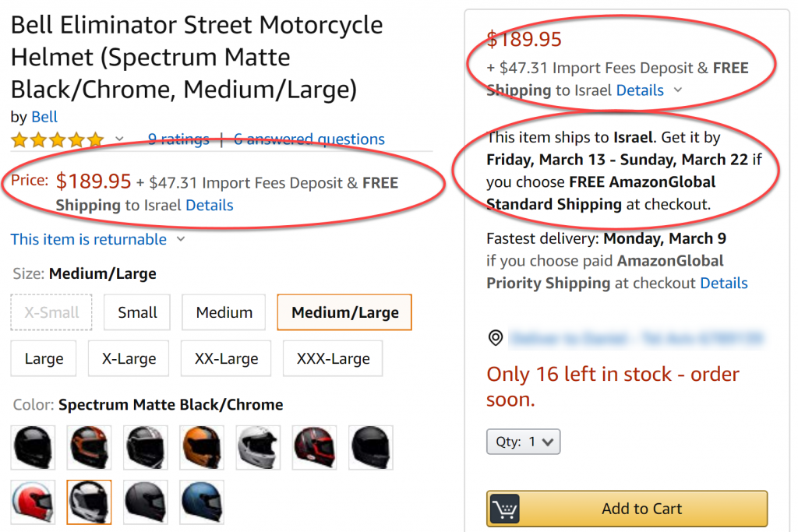
Task: Click the five-star rating icons
Action: [x=57, y=140]
